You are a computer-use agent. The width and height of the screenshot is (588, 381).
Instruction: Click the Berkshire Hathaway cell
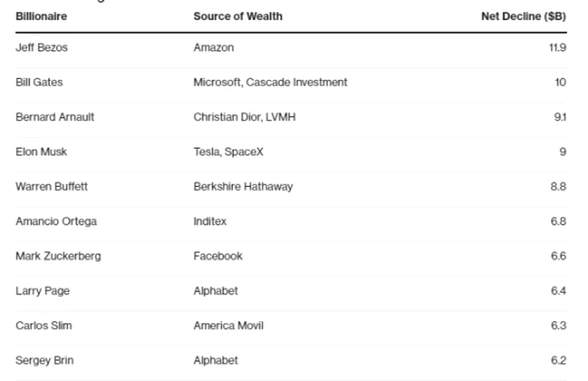243,187
